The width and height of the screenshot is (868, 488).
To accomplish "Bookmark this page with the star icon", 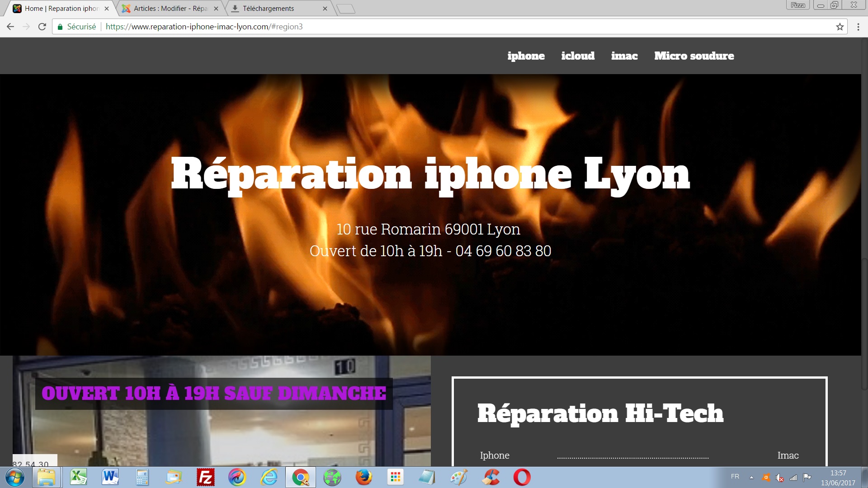I will pos(840,27).
